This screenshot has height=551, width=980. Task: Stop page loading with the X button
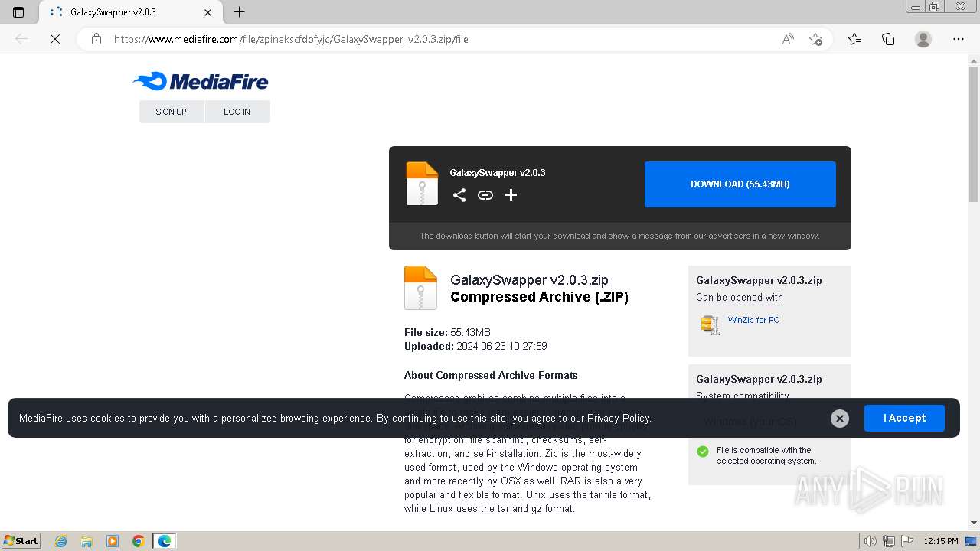55,39
